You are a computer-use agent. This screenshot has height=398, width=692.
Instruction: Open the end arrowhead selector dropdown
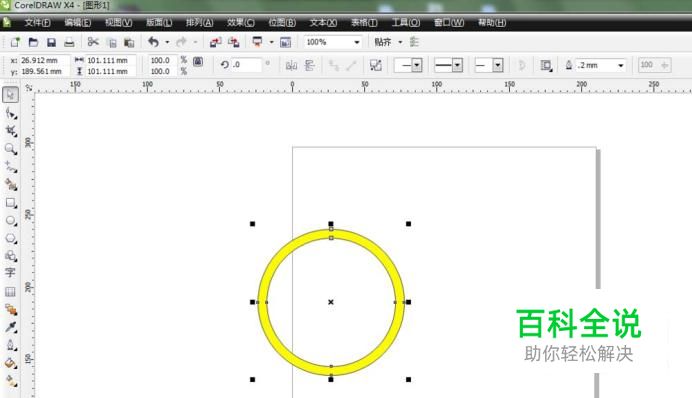pos(498,65)
